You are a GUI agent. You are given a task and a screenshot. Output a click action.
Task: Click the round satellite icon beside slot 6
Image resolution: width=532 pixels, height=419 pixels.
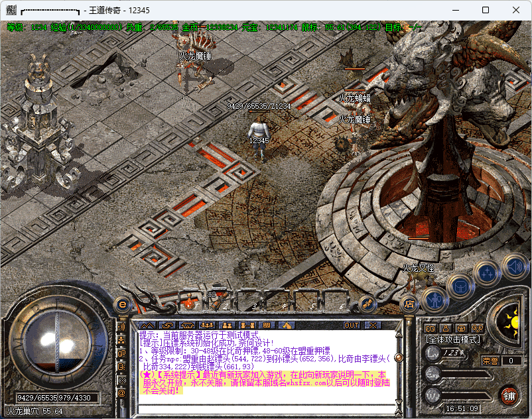[367, 304]
